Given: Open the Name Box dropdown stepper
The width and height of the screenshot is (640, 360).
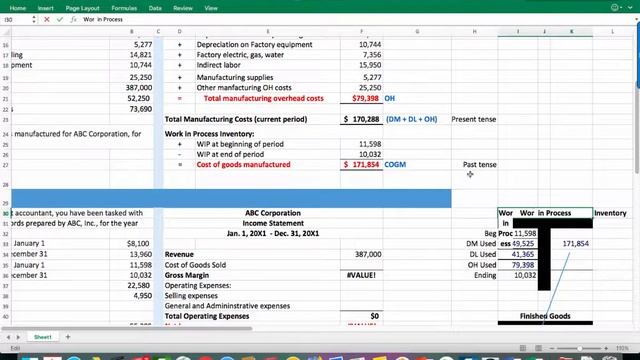Looking at the screenshot, I should coord(34,19).
